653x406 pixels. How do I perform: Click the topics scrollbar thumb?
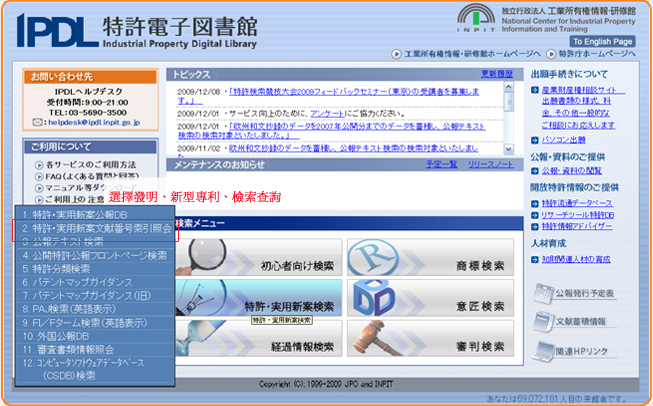point(508,102)
